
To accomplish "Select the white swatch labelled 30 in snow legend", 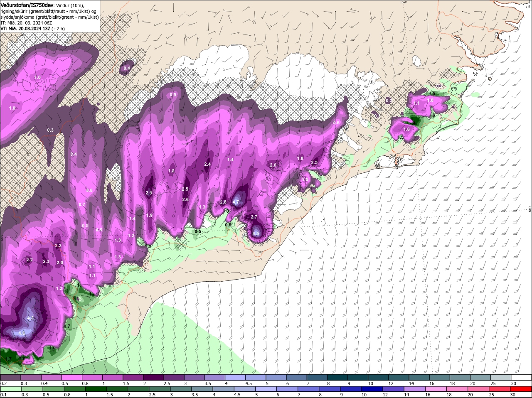I will [x=521, y=378].
